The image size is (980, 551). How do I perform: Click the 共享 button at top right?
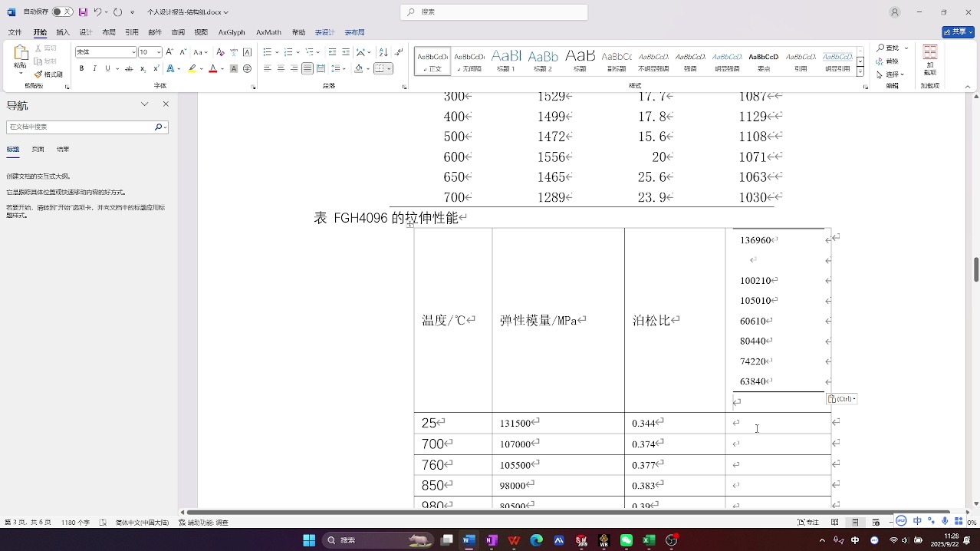tap(958, 31)
